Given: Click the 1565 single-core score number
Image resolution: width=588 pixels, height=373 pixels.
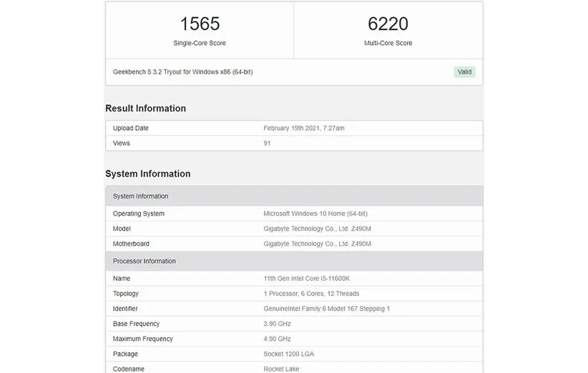Looking at the screenshot, I should [x=200, y=24].
